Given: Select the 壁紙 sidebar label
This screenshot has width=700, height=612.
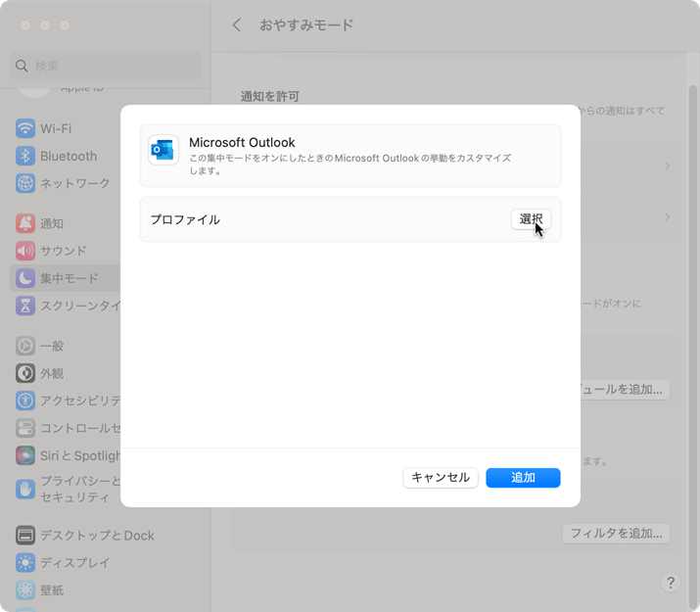Looking at the screenshot, I should [52, 590].
